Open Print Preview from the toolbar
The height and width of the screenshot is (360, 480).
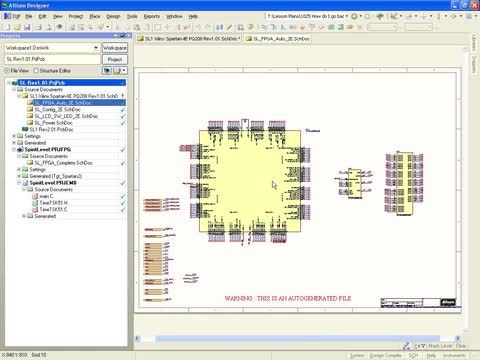tap(49, 27)
